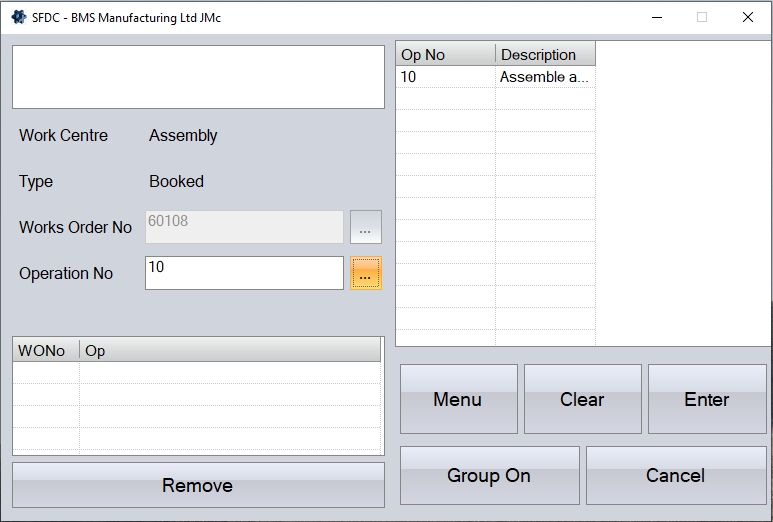This screenshot has width=773, height=522.
Task: Sort by the Op No column header
Action: (445, 55)
